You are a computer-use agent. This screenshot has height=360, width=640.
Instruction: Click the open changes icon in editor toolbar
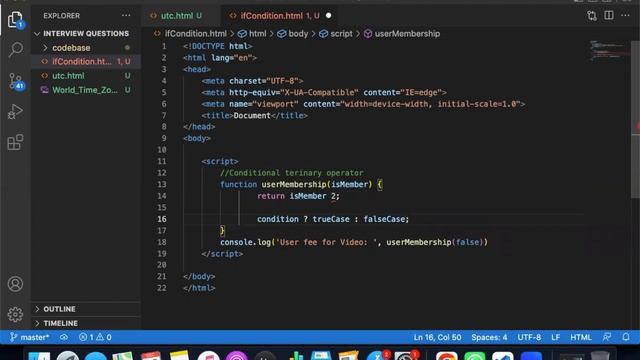tap(592, 16)
